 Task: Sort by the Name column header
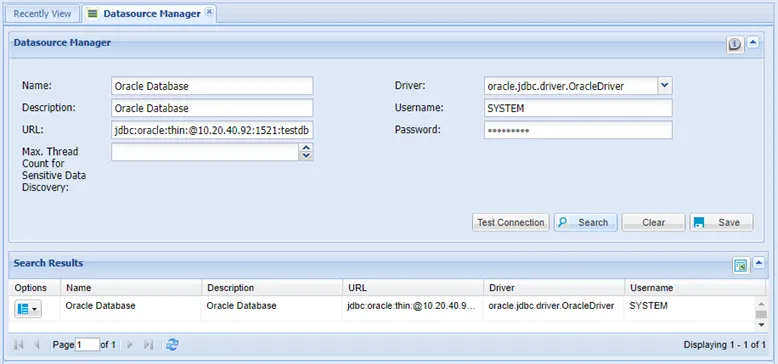click(131, 288)
